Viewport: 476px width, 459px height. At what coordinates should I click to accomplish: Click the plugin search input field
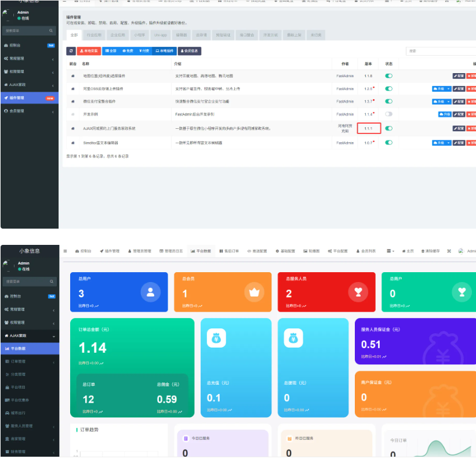click(x=446, y=51)
